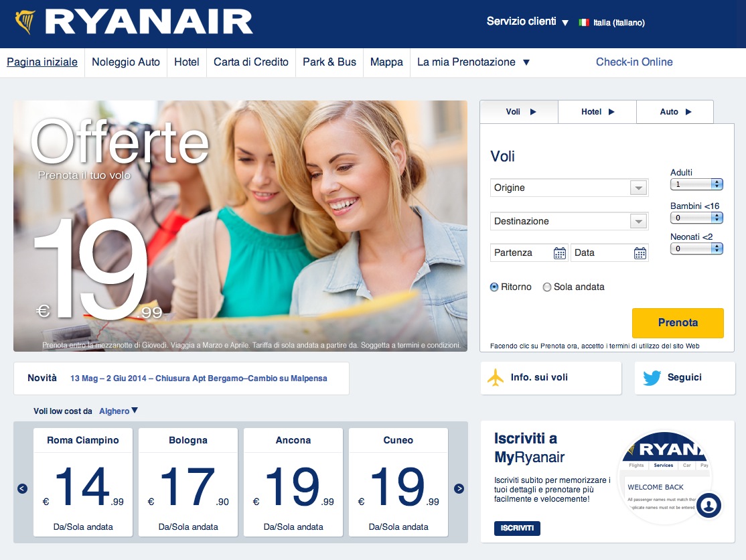The width and height of the screenshot is (746, 560).
Task: Select the Cuneo €19.99 fare card
Action: (x=398, y=482)
